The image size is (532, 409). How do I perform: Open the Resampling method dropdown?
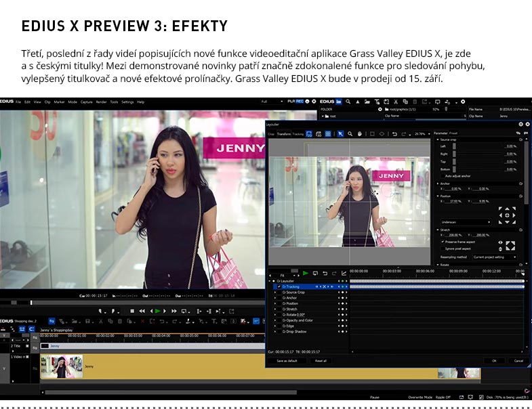point(494,257)
